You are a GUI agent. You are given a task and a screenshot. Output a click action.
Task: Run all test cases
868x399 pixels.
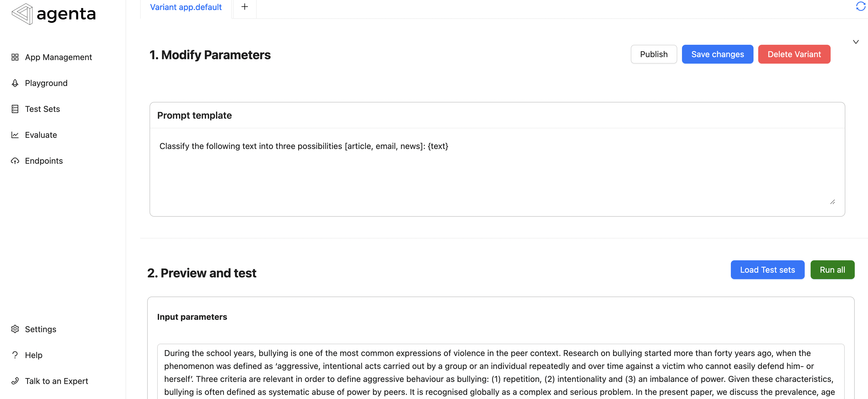[x=833, y=269]
